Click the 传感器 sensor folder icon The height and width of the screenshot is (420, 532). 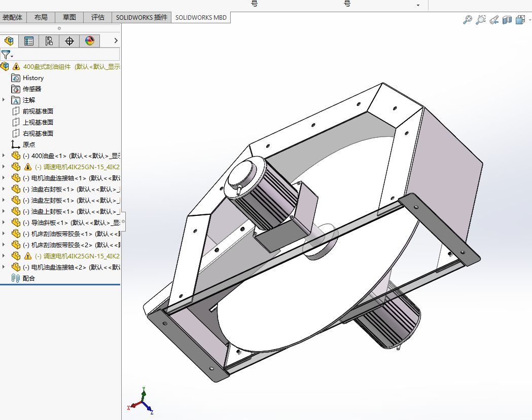coord(16,89)
